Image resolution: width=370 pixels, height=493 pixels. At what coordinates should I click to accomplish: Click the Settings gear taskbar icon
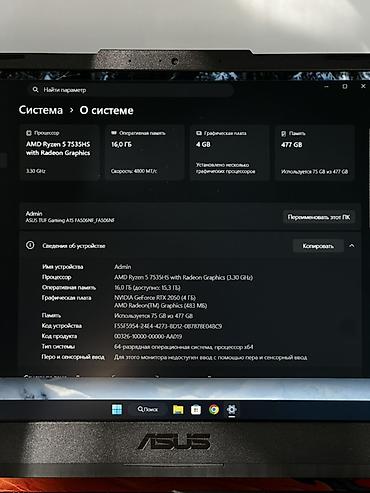click(232, 409)
